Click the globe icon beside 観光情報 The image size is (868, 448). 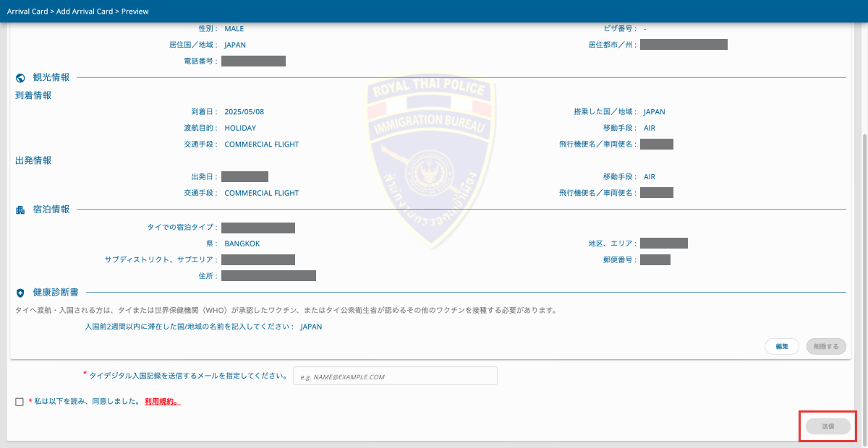click(x=20, y=77)
